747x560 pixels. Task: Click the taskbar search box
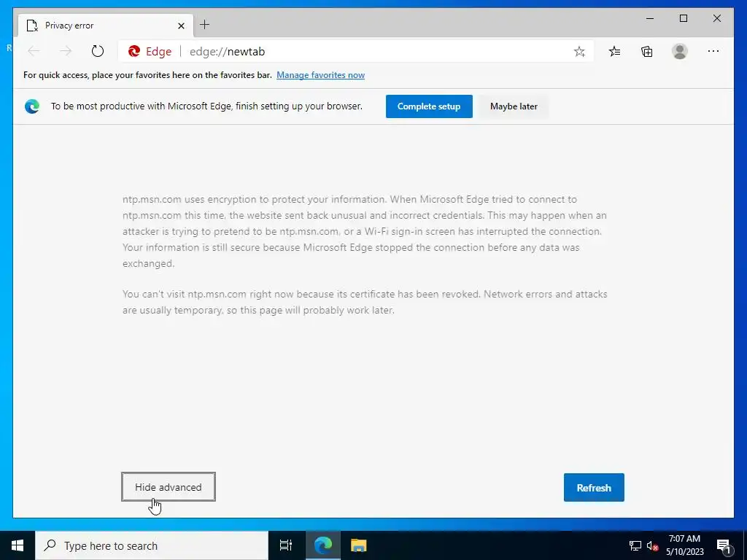point(152,545)
